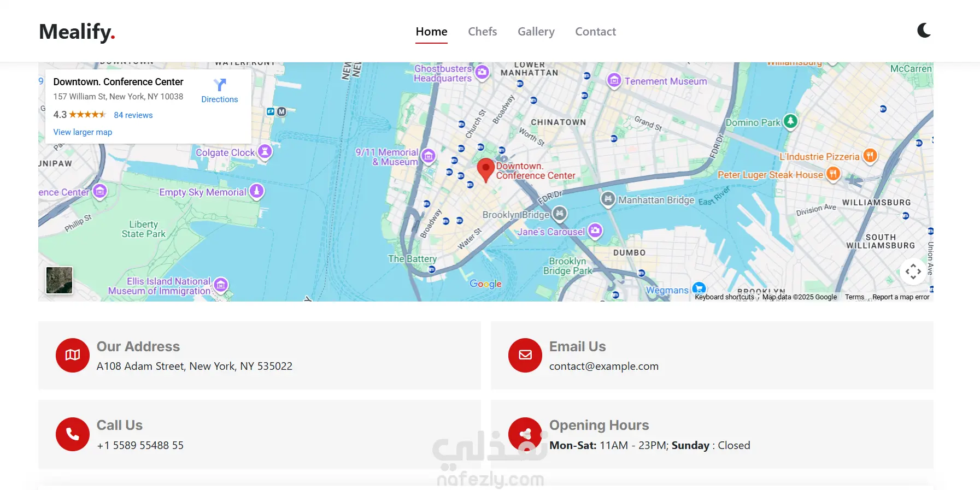Open the Home nav item
The width and height of the screenshot is (980, 490).
(x=431, y=32)
